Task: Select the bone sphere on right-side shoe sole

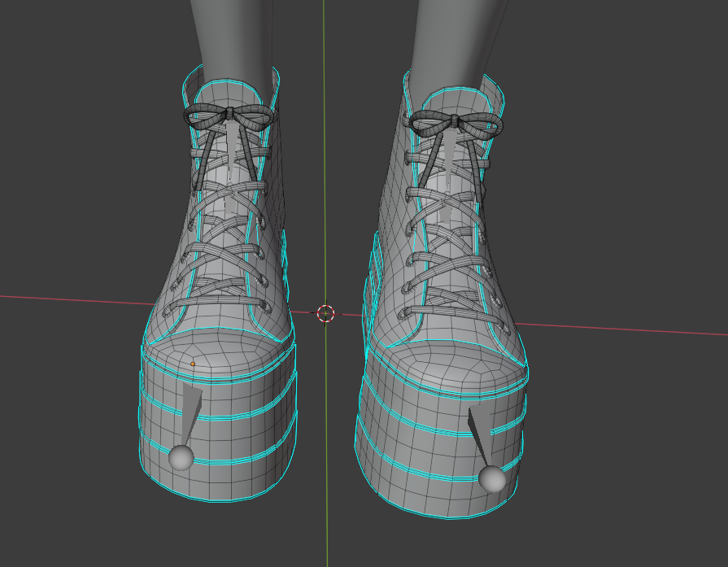Action: [x=491, y=479]
